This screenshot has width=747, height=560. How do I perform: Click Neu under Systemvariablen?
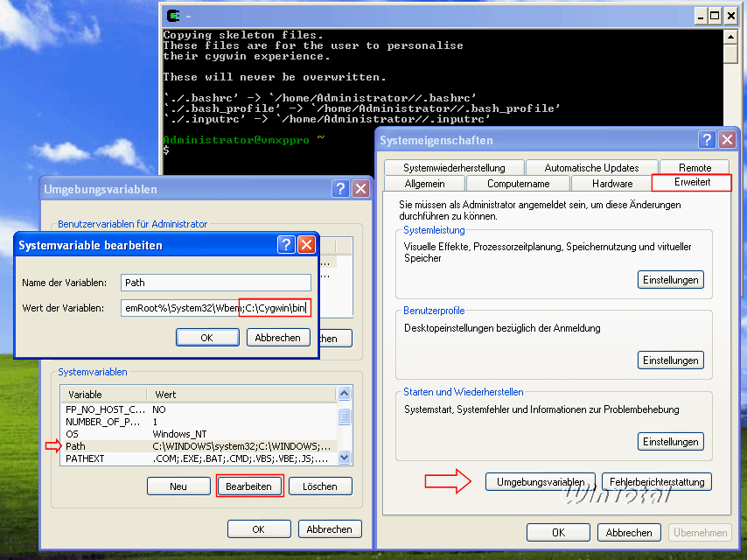tap(178, 486)
